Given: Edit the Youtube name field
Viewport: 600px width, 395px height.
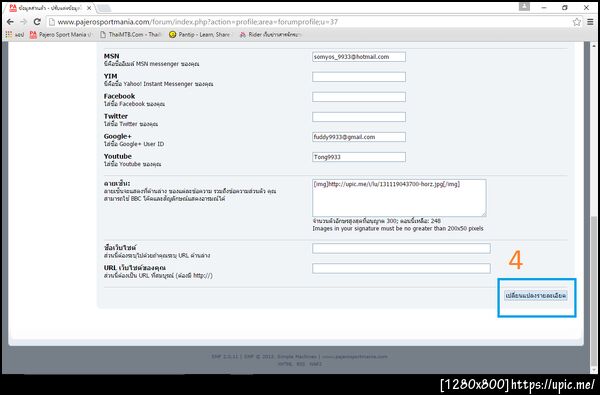Looking at the screenshot, I should pyautogui.click(x=359, y=157).
